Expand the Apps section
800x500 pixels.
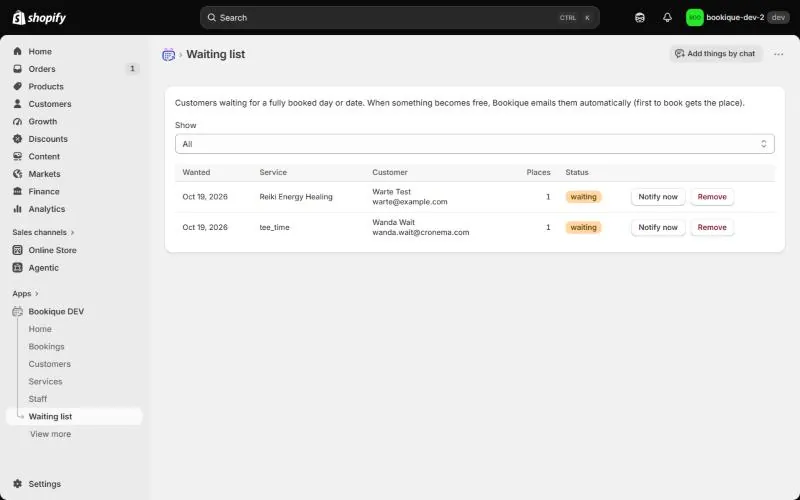coord(26,293)
